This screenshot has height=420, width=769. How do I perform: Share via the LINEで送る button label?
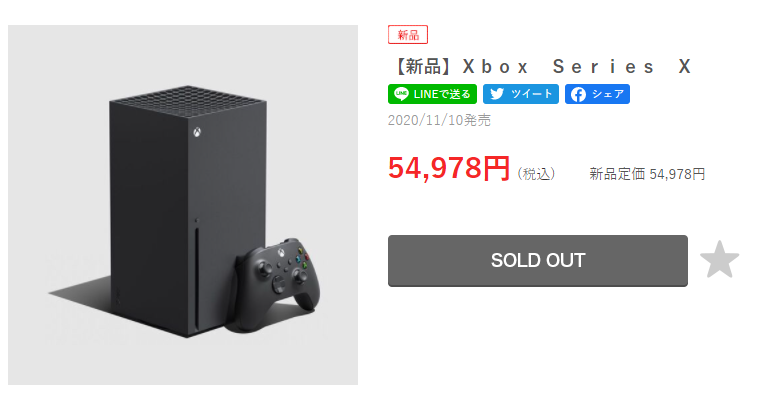pyautogui.click(x=441, y=94)
